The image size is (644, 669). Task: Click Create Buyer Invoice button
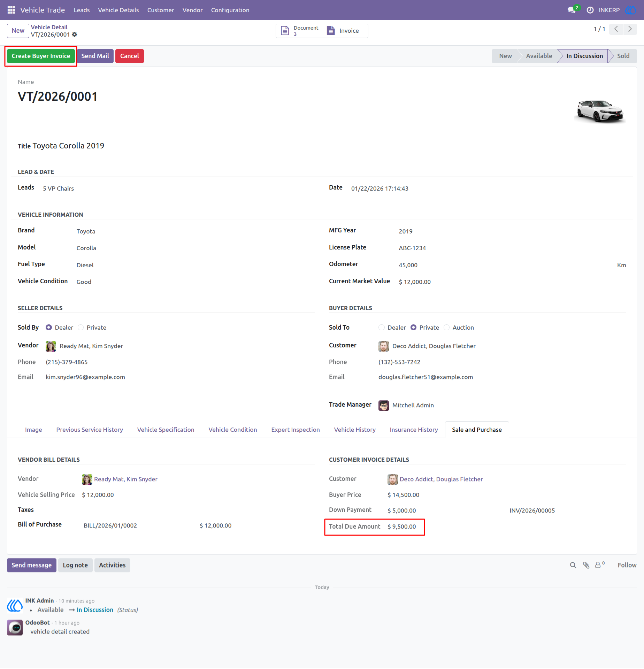click(x=41, y=56)
